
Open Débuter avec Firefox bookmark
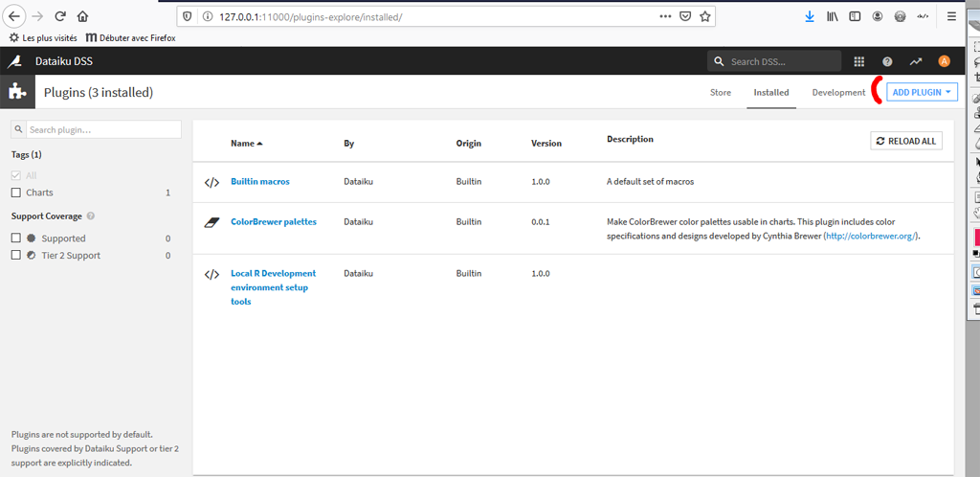click(130, 38)
